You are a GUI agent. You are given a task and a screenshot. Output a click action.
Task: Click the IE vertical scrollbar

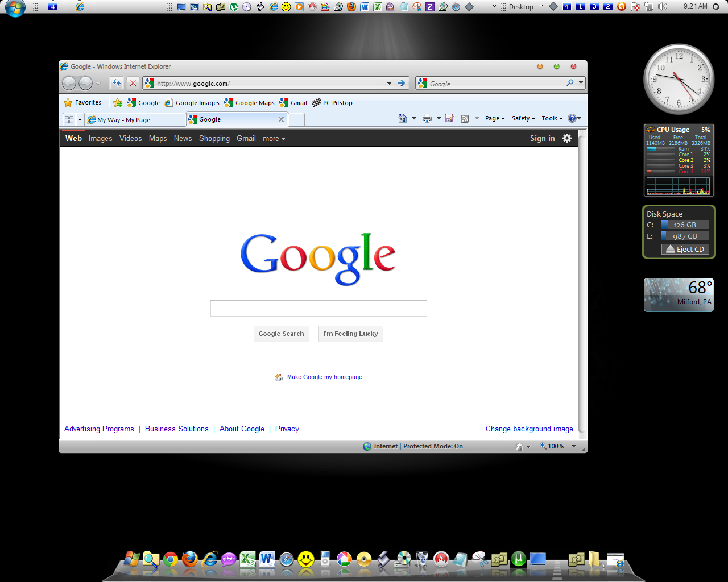(582, 284)
